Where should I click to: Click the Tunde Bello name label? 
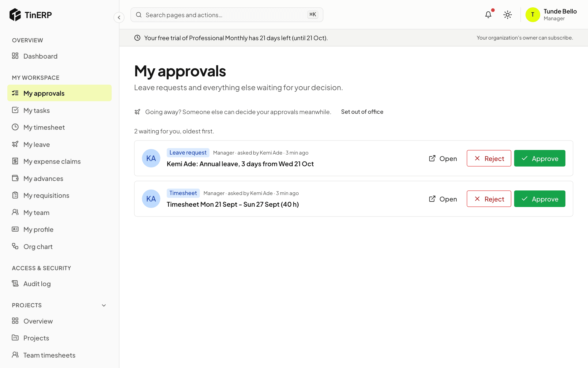tap(560, 11)
